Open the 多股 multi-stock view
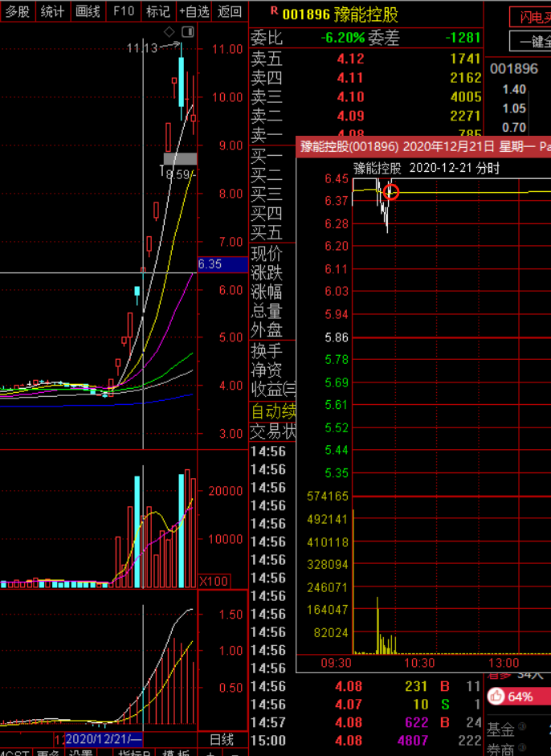The image size is (551, 756). pyautogui.click(x=18, y=11)
